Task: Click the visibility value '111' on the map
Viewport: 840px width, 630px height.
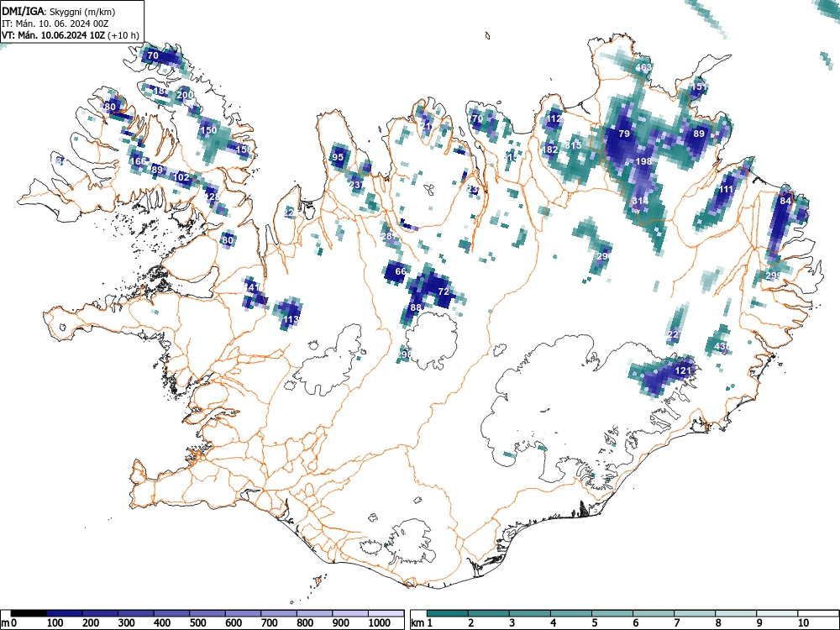Action: click(x=726, y=189)
